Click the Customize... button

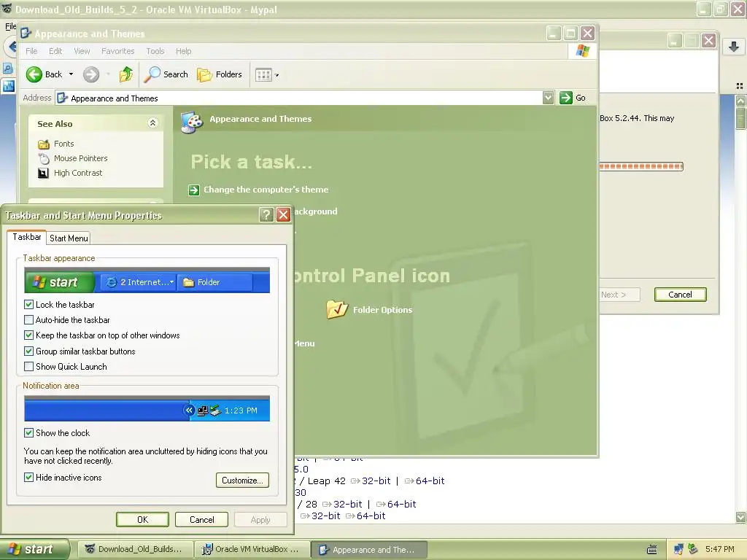(242, 480)
